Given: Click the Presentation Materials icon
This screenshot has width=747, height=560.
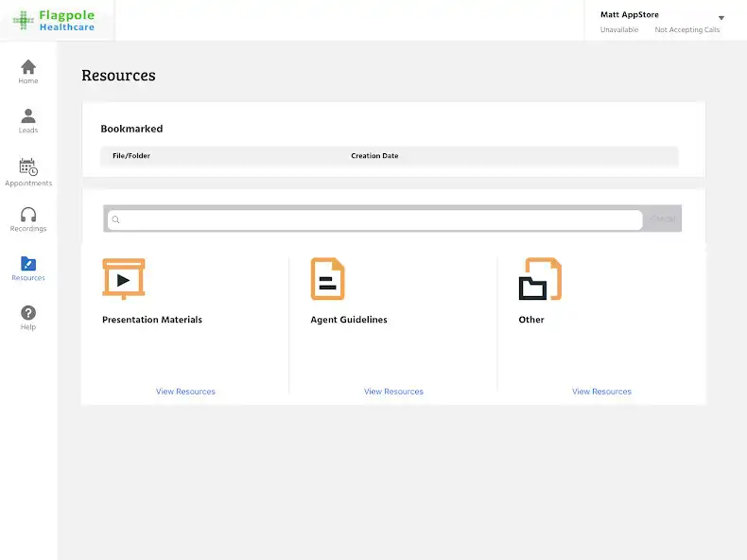Looking at the screenshot, I should coord(124,279).
